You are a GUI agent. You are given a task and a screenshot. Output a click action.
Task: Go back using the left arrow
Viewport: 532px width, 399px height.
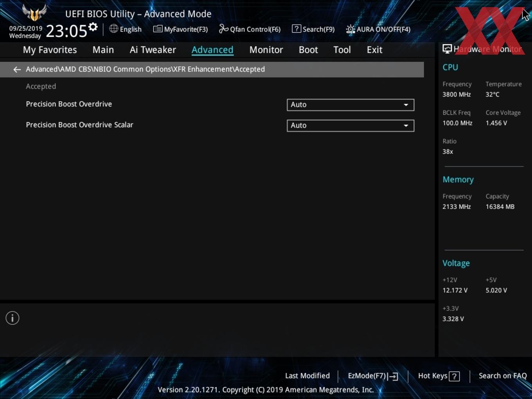17,69
